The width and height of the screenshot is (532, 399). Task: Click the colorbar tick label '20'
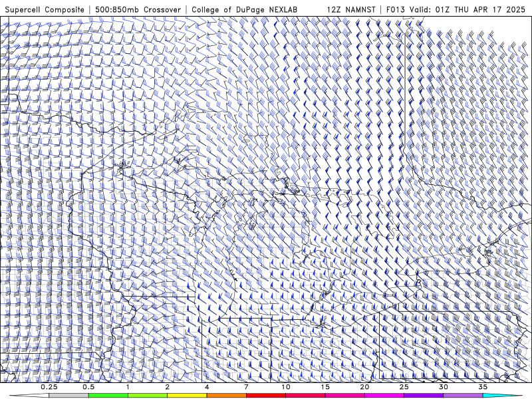(364, 387)
